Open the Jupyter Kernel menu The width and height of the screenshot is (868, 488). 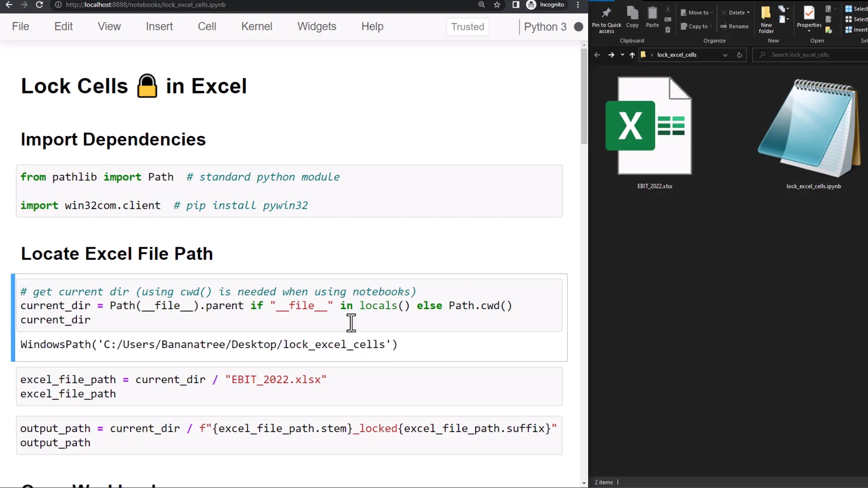(x=256, y=27)
